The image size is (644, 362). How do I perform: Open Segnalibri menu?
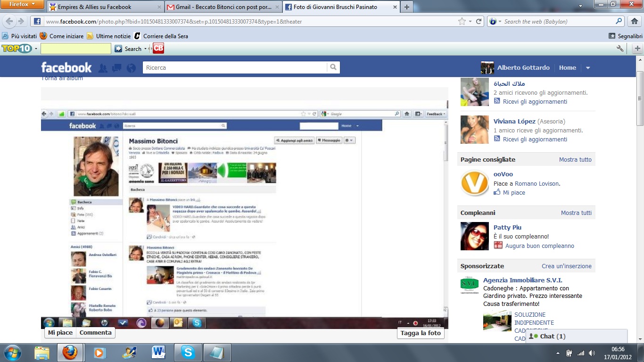(x=625, y=36)
